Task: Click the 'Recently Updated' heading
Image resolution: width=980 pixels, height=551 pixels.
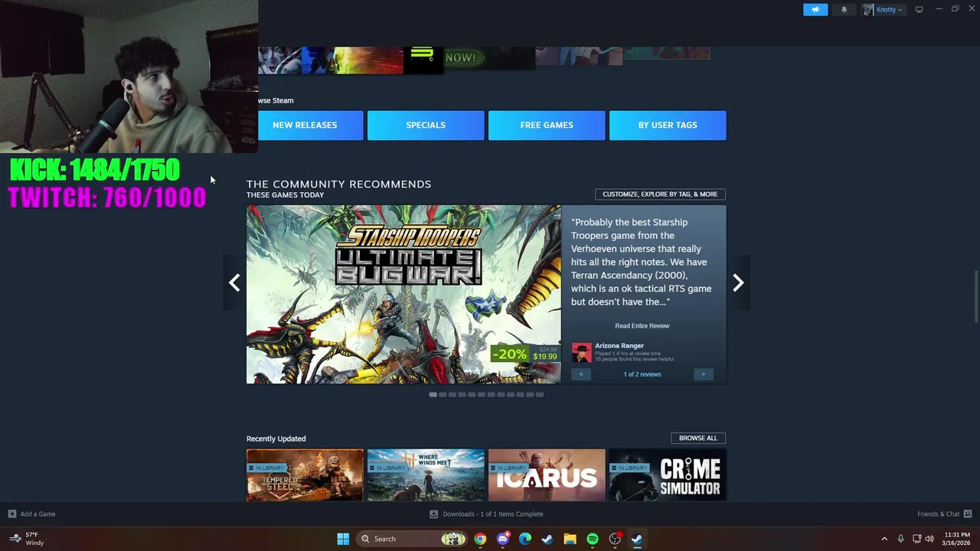Action: pyautogui.click(x=276, y=439)
